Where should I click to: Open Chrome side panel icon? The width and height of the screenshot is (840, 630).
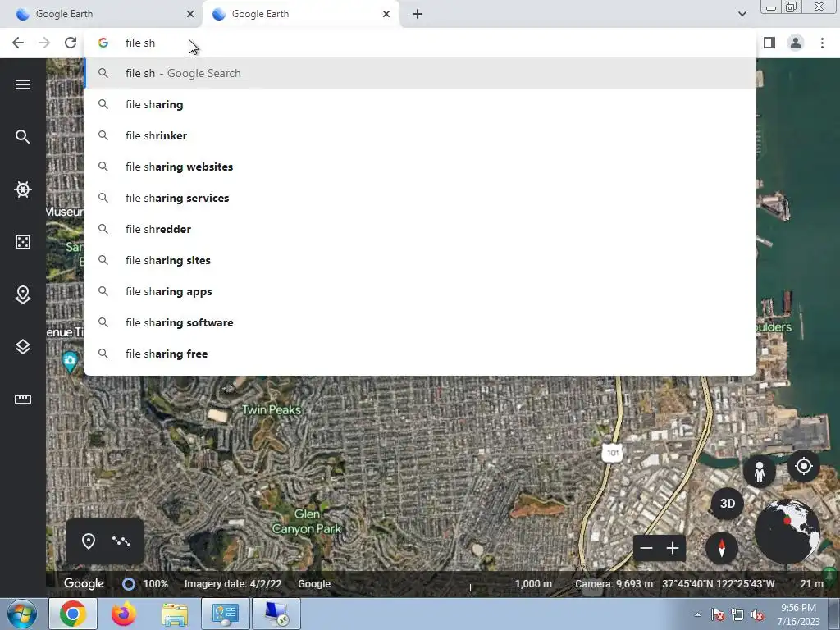[x=769, y=43]
